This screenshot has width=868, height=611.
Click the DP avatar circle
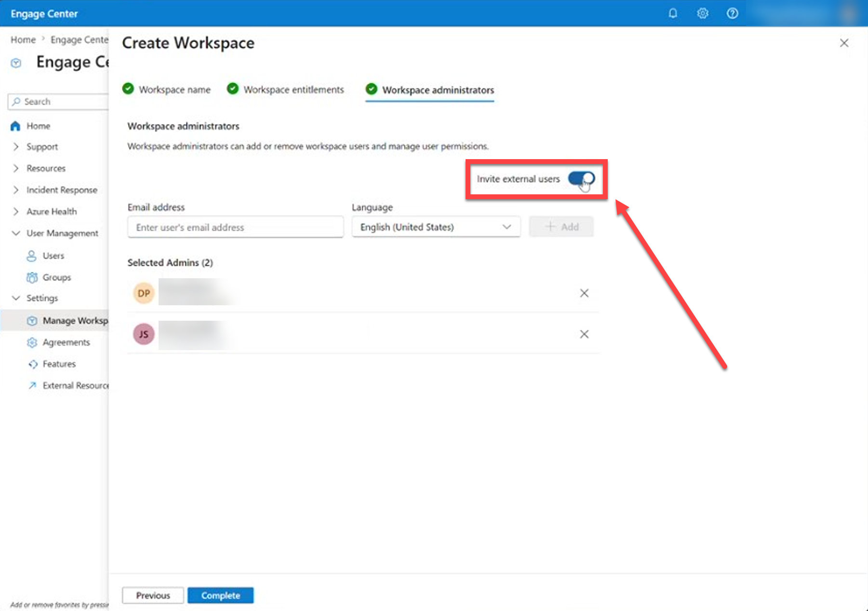click(x=144, y=293)
